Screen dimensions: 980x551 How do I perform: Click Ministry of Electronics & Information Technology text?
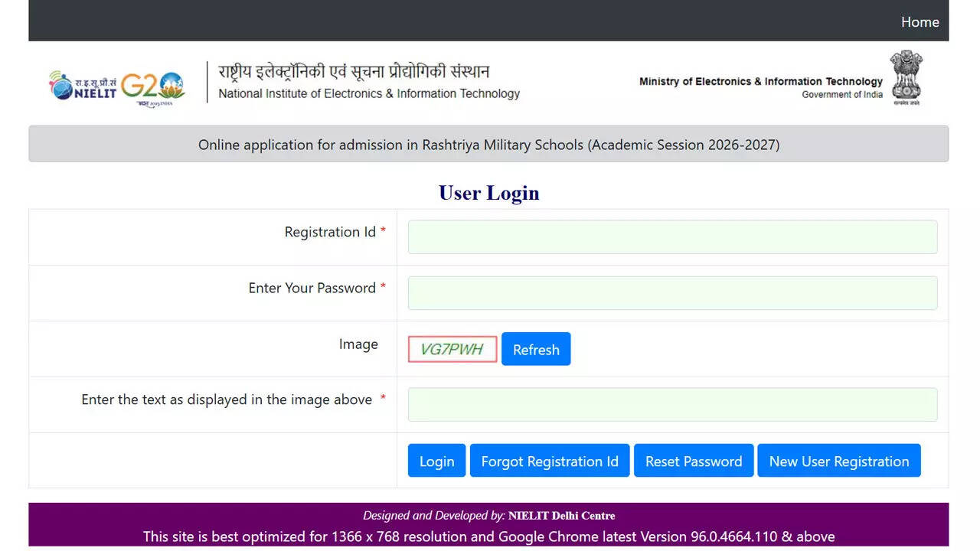click(760, 81)
